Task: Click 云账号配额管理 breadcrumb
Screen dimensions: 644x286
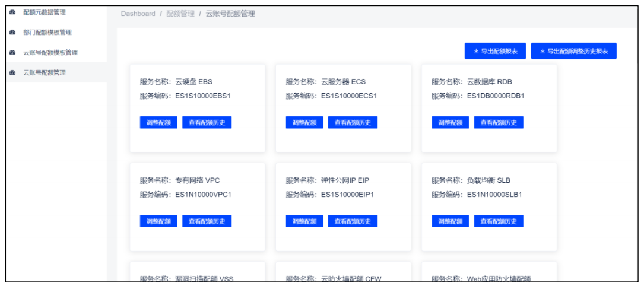Action: point(230,14)
